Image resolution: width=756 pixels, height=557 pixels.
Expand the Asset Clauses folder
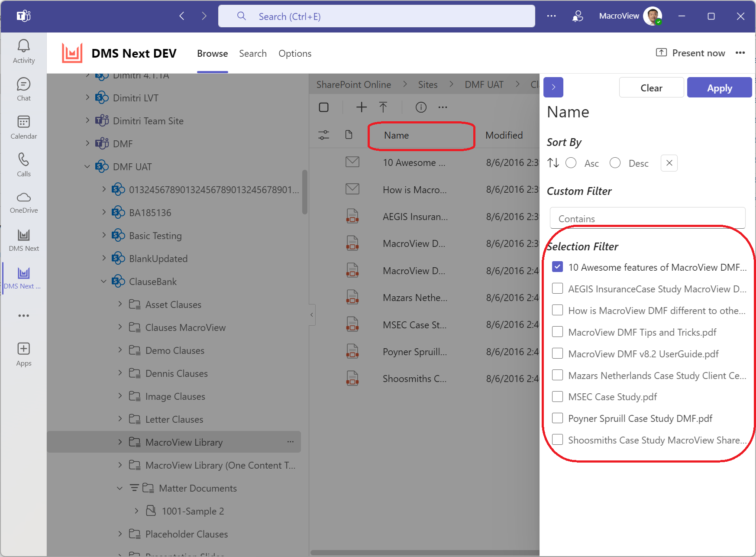click(120, 304)
